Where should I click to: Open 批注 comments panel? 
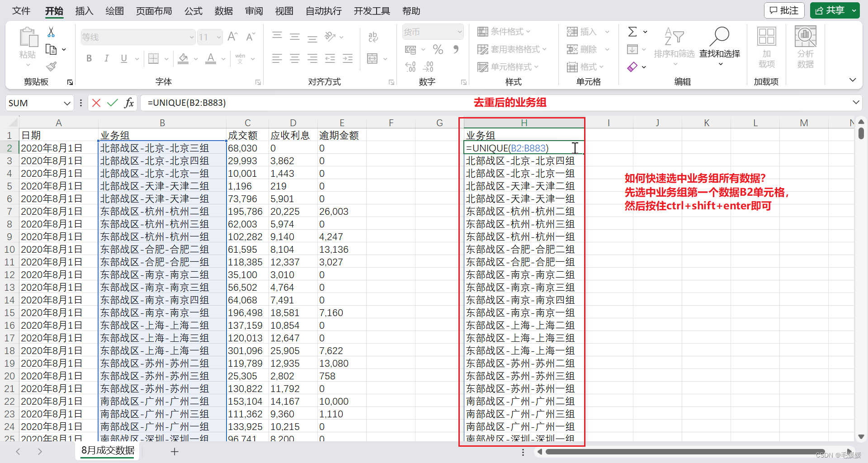tap(784, 10)
